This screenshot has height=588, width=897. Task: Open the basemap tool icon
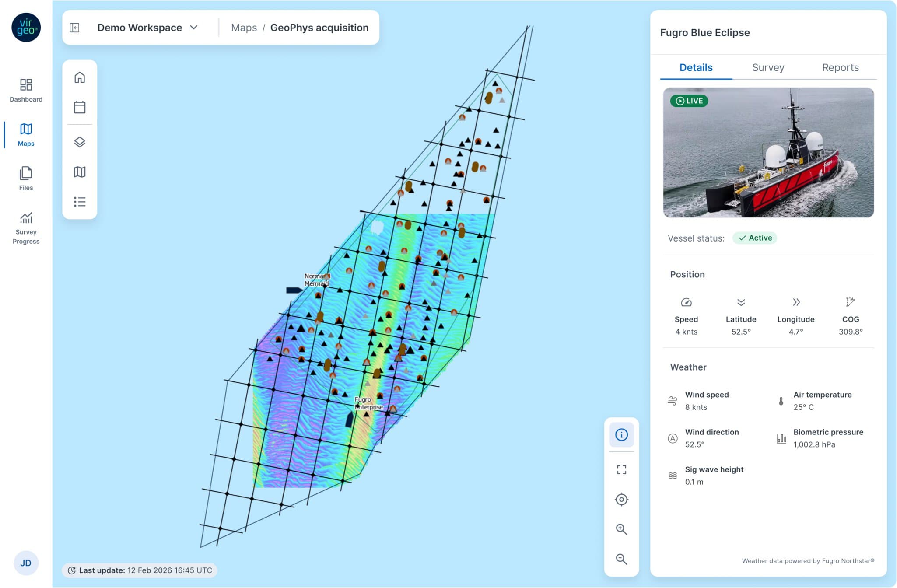pos(80,172)
